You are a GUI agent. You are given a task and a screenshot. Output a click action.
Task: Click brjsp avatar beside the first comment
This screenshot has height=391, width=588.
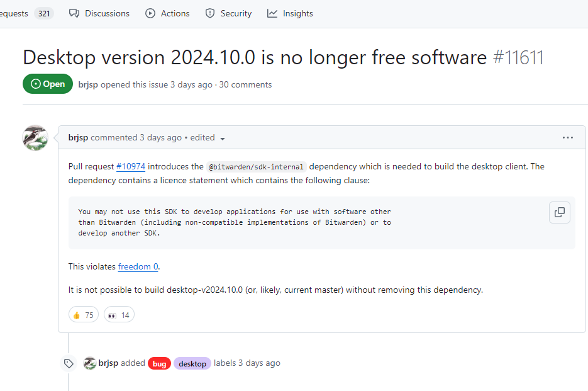coord(35,138)
